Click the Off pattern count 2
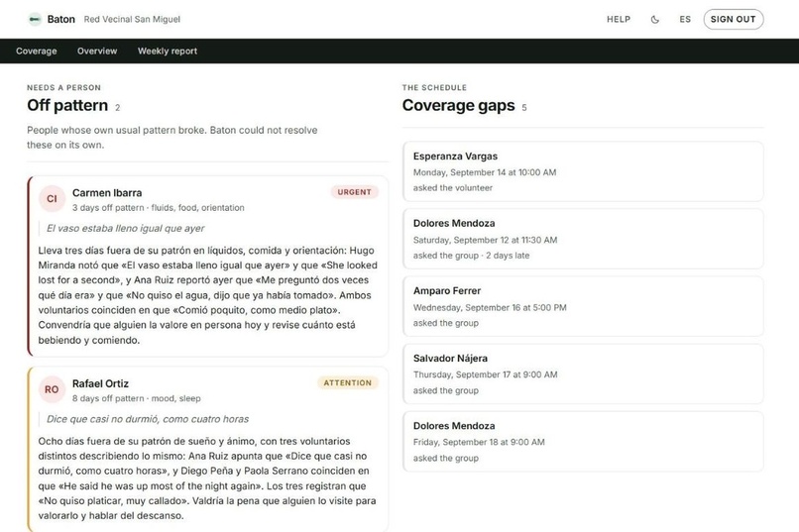The image size is (799, 532). click(117, 107)
